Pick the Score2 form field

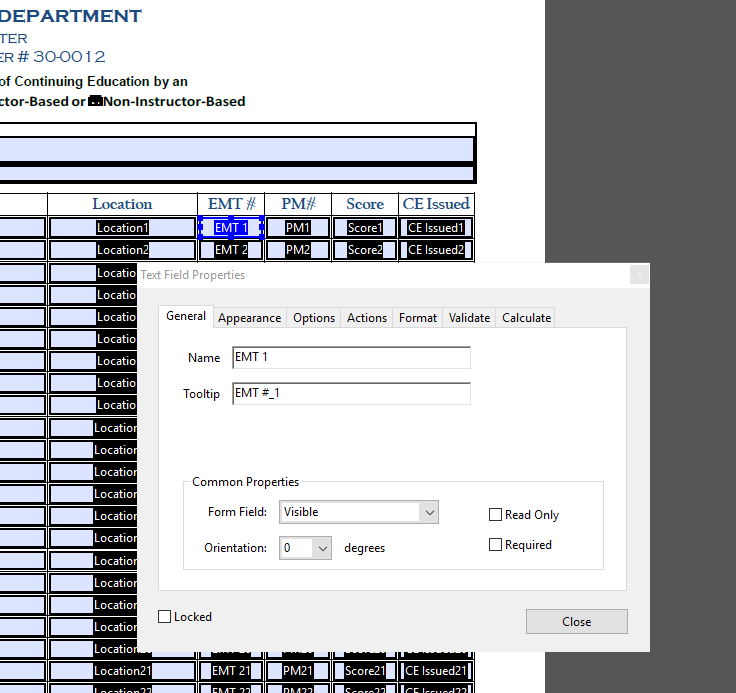click(365, 250)
